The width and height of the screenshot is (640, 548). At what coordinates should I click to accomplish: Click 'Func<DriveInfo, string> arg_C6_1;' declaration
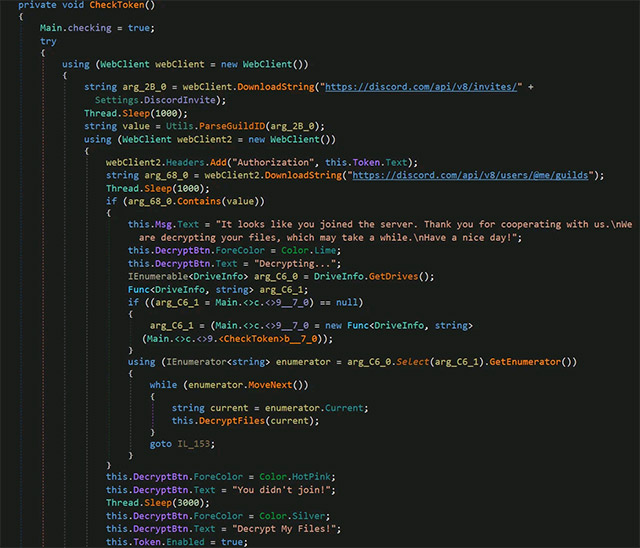pos(218,290)
